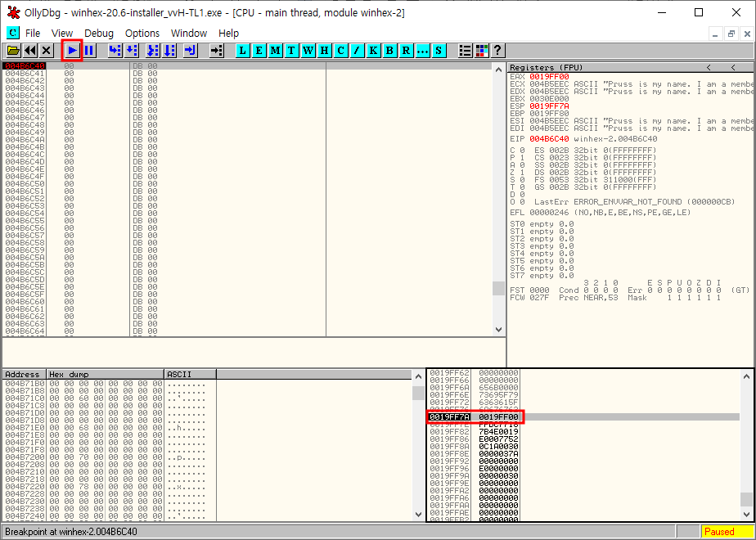Open the Log window with L button
The image size is (756, 540).
pos(242,50)
